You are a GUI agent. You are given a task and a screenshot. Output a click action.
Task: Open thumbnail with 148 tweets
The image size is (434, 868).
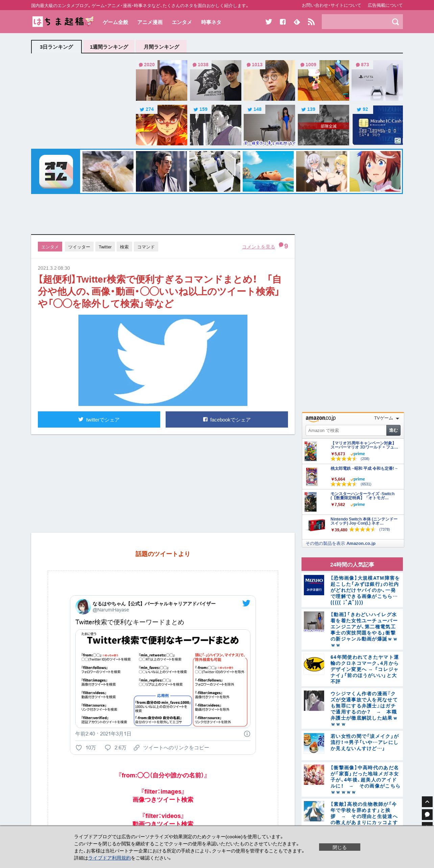tap(269, 125)
